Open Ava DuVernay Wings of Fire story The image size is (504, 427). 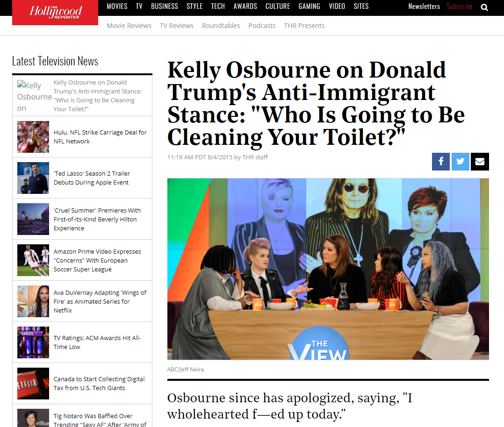pos(100,301)
